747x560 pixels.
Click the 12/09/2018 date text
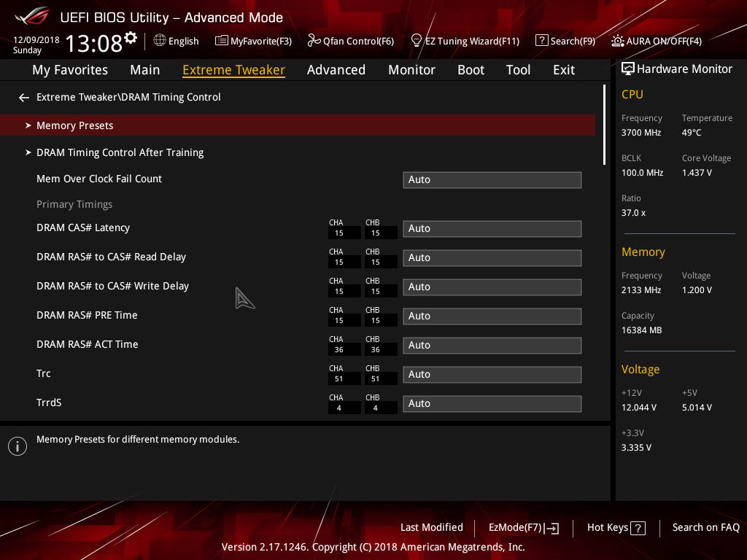(36, 40)
